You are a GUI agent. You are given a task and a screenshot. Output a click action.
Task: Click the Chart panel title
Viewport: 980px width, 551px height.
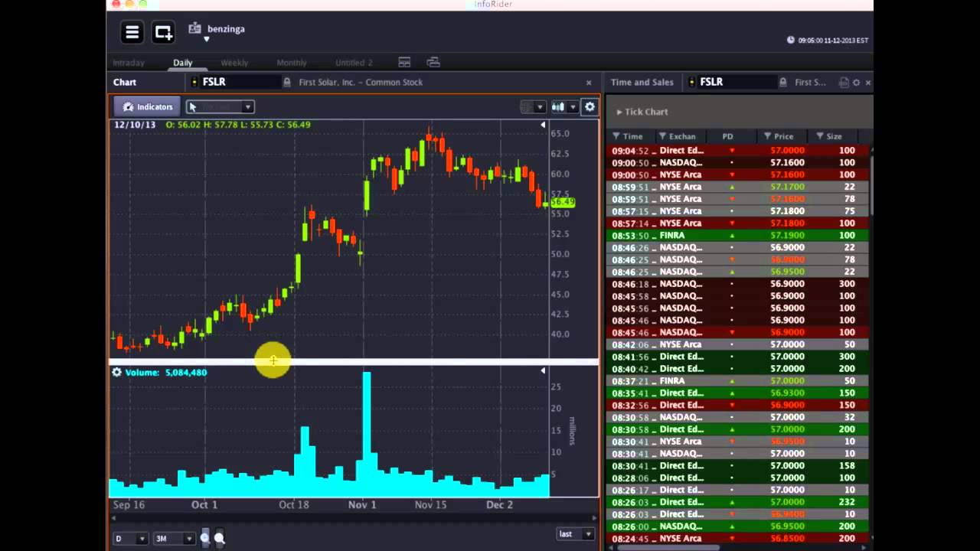pos(125,82)
